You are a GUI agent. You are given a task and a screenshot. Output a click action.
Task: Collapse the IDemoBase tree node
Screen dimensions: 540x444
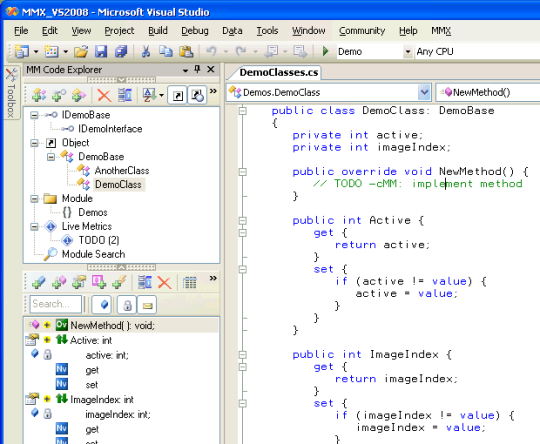pyautogui.click(x=34, y=115)
